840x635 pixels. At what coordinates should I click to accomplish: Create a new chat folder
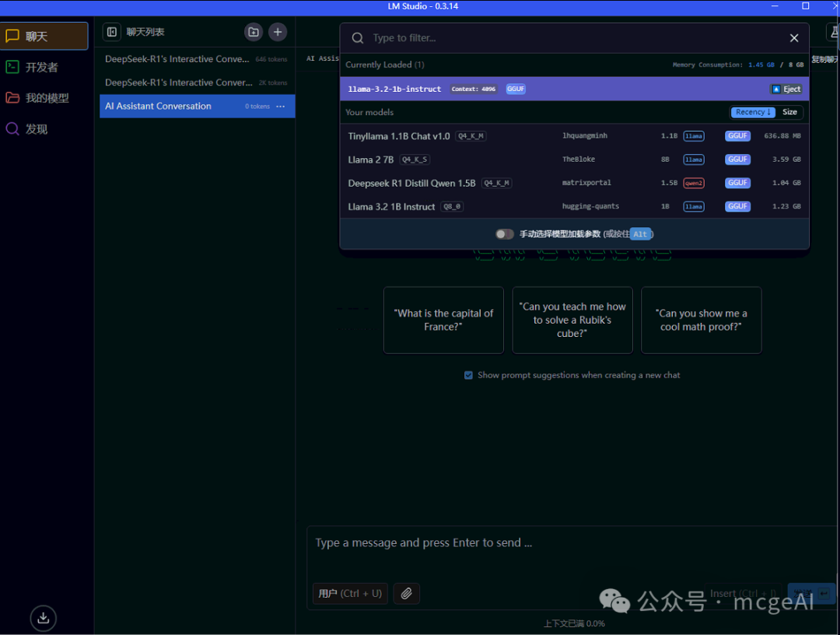[x=254, y=32]
